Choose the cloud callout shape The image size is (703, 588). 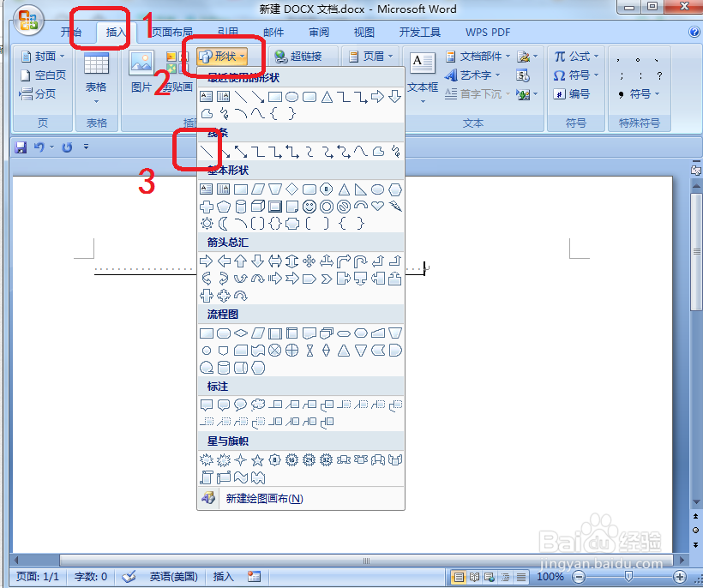pos(258,405)
